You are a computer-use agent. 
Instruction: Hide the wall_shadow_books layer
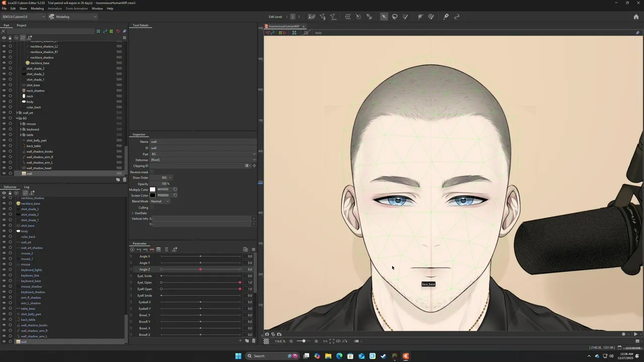(x=4, y=151)
